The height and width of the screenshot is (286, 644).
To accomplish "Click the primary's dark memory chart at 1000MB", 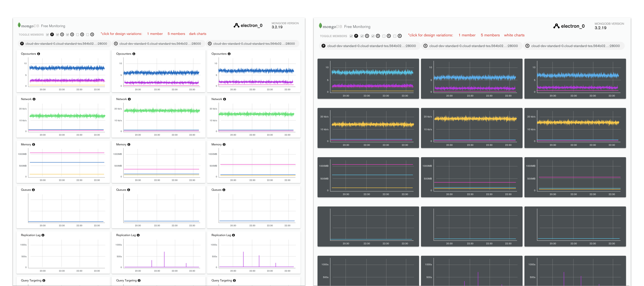I will [368, 177].
